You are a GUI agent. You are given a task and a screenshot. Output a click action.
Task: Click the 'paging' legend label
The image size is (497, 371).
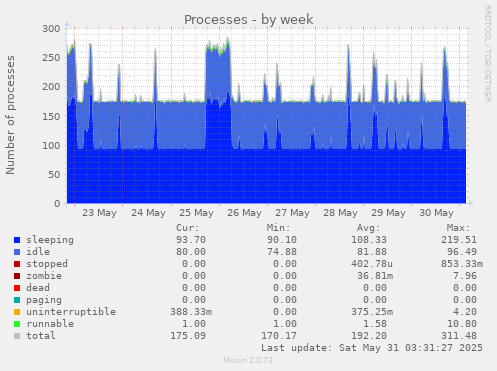[x=44, y=300]
